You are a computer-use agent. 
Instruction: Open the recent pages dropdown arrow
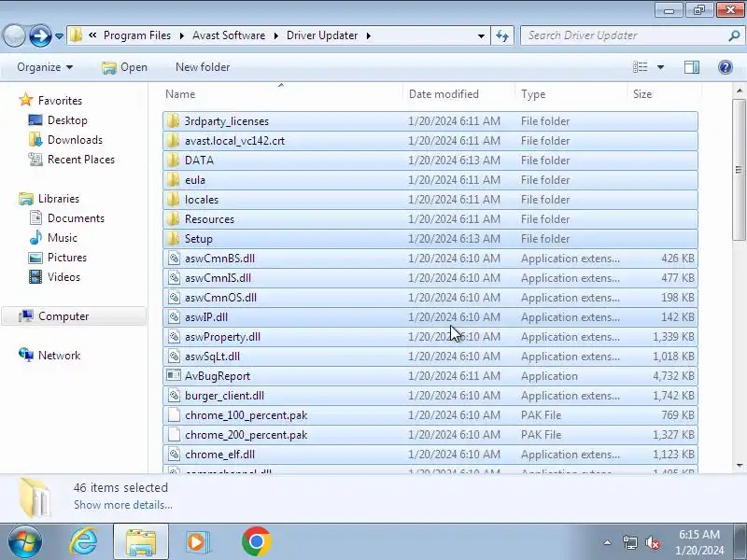(59, 36)
